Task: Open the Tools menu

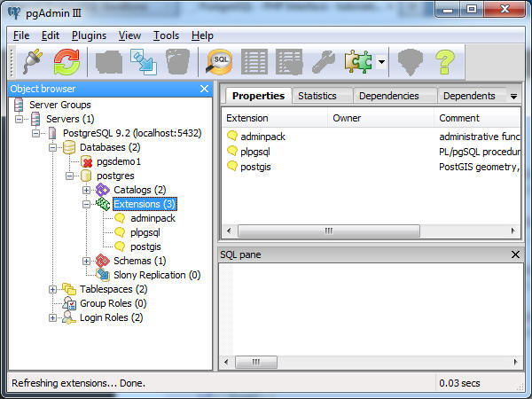Action: click(x=166, y=35)
